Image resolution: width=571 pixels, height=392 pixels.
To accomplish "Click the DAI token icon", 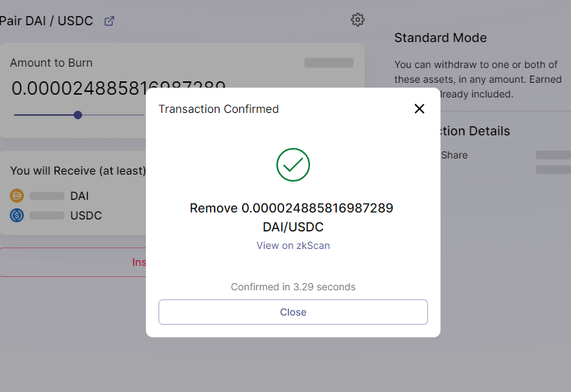I will (x=17, y=196).
